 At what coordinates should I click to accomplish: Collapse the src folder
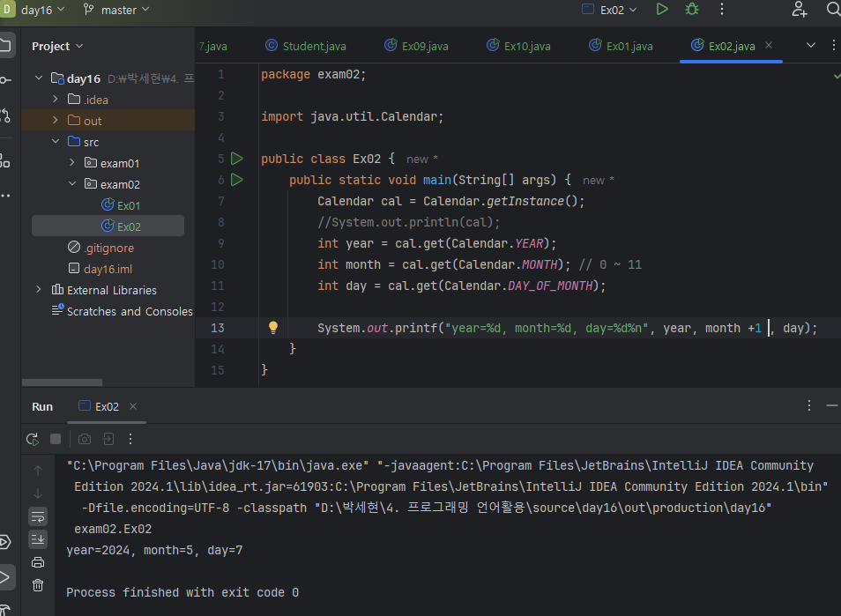pyautogui.click(x=56, y=142)
